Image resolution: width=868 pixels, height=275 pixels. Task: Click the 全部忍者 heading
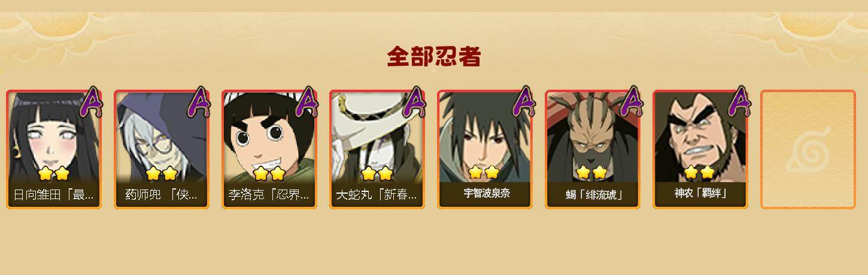tap(434, 56)
